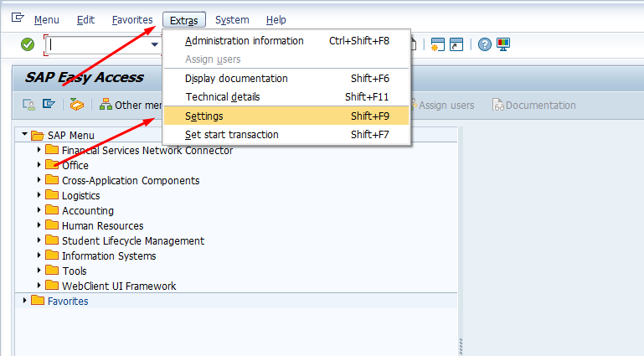This screenshot has width=644, height=356.
Task: Click the User menu icon in toolbar
Action: coord(28,105)
